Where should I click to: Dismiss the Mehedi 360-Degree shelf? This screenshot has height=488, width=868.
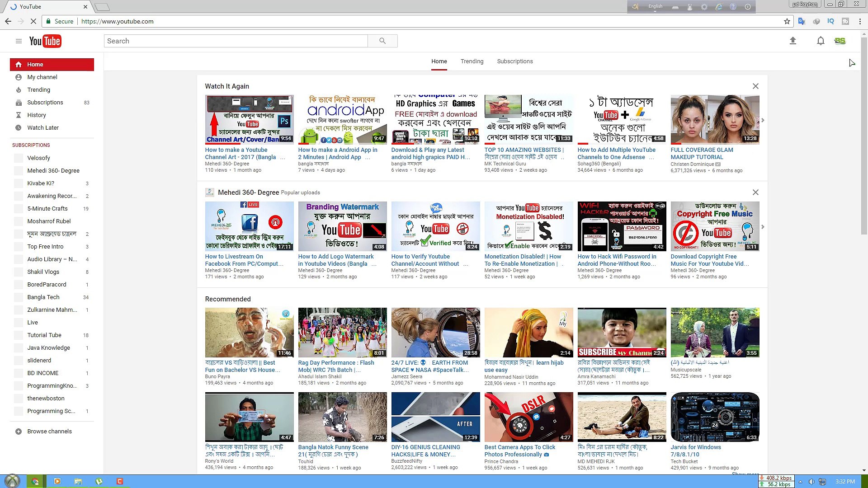tap(755, 192)
